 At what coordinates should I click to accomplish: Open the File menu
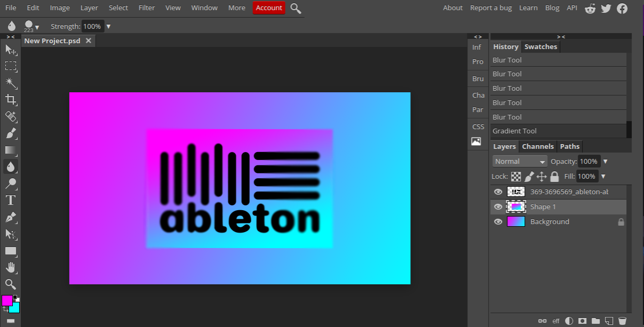click(x=11, y=7)
